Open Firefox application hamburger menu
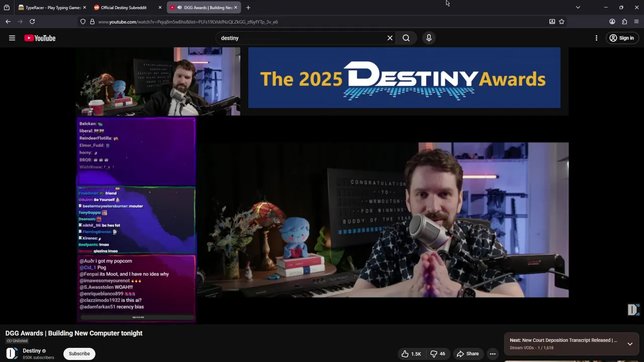The width and height of the screenshot is (644, 362). point(636,22)
